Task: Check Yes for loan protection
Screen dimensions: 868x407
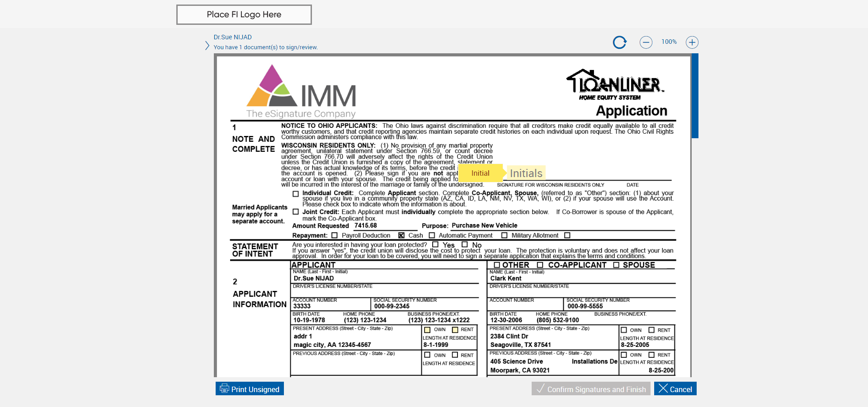Action: 435,245
